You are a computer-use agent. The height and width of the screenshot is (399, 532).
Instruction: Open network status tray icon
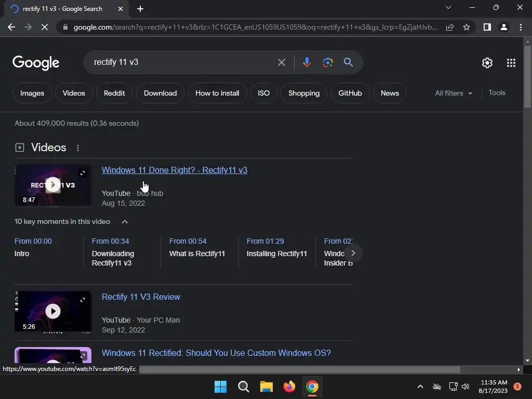click(x=453, y=387)
